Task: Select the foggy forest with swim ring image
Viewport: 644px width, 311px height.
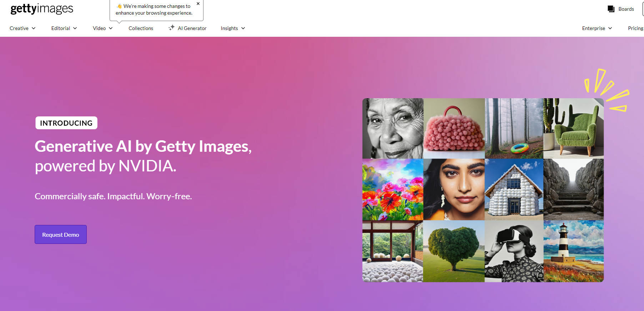Action: (514, 129)
